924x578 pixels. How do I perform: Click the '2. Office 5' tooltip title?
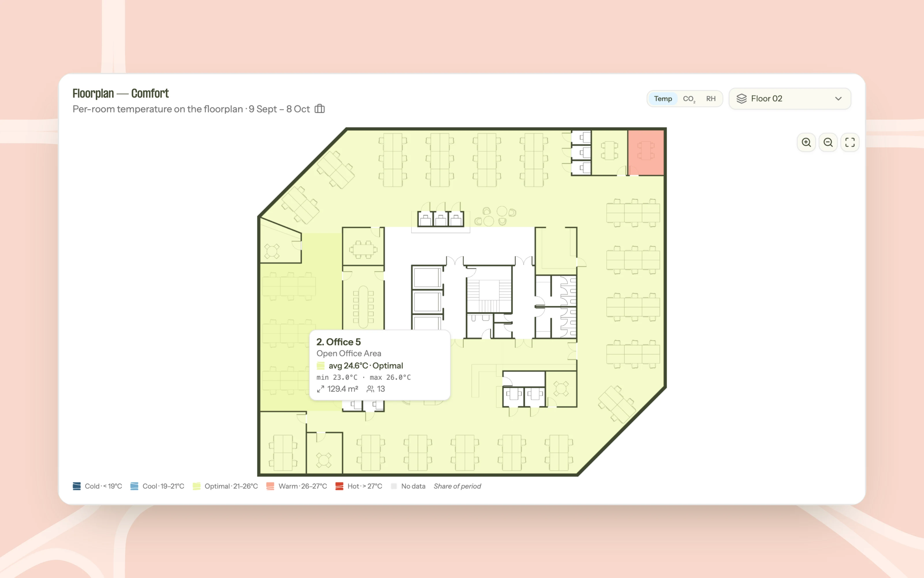pos(338,342)
